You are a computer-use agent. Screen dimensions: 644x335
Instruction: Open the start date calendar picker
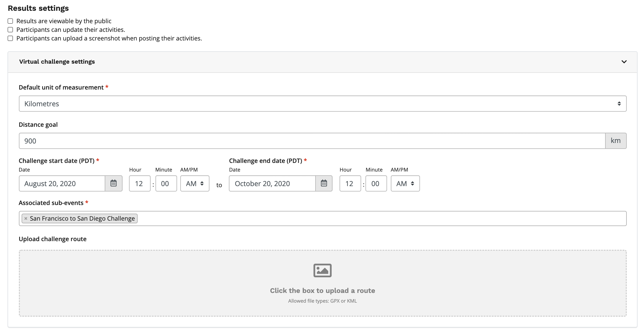point(114,183)
